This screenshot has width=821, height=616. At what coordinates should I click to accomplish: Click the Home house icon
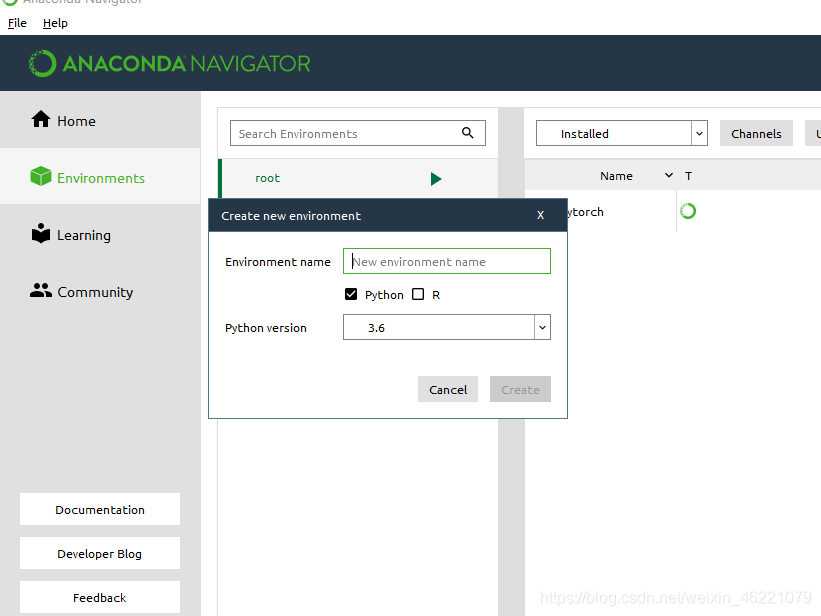pyautogui.click(x=40, y=119)
